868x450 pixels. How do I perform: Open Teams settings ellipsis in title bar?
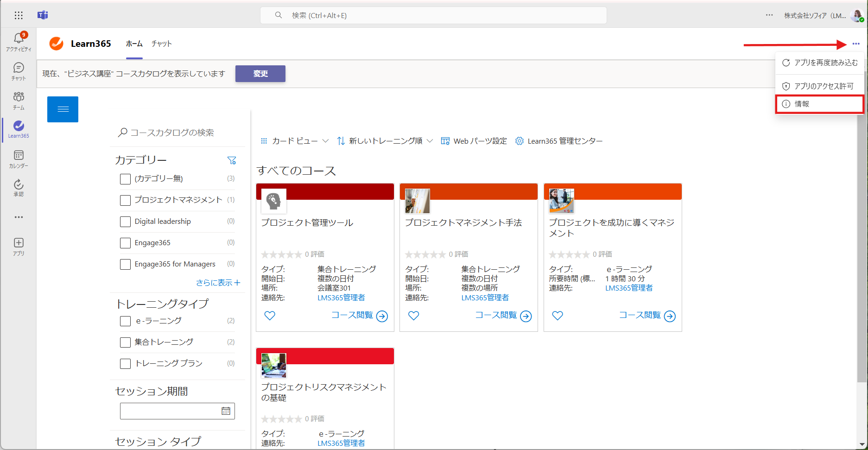769,15
